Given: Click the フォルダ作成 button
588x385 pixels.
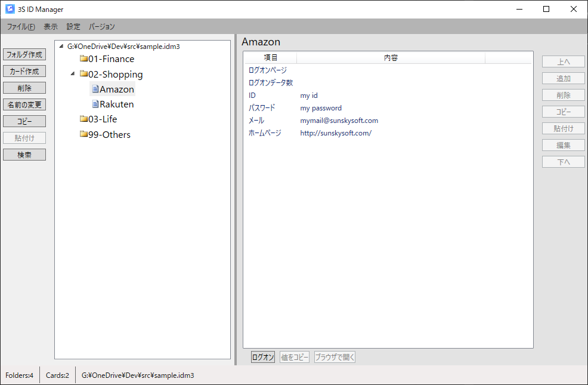Looking at the screenshot, I should tap(24, 54).
